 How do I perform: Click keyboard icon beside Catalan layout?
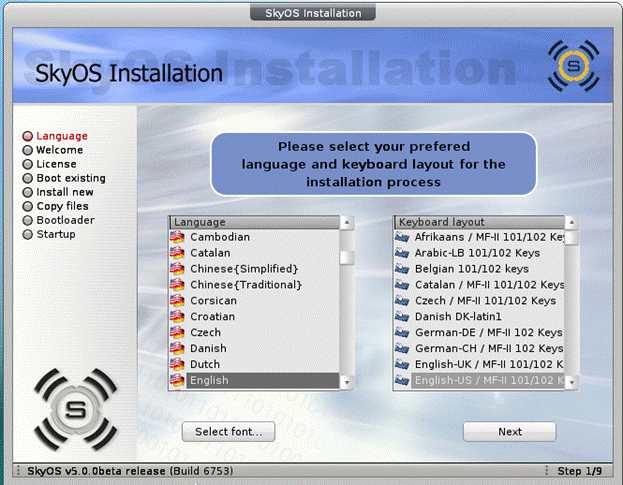click(x=402, y=285)
